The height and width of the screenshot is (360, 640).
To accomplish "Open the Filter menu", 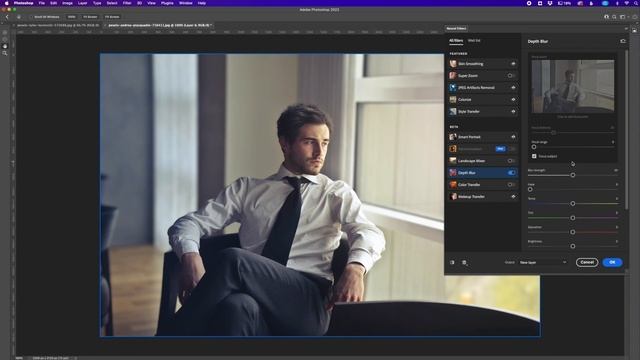I will click(x=127, y=3).
